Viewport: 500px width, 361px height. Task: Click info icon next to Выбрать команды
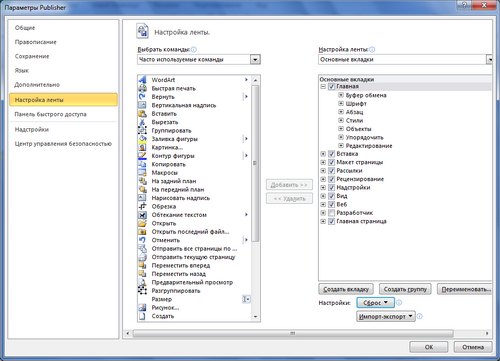click(x=194, y=49)
